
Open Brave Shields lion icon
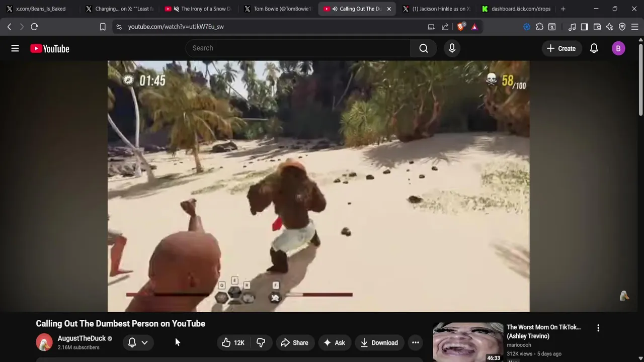(460, 27)
